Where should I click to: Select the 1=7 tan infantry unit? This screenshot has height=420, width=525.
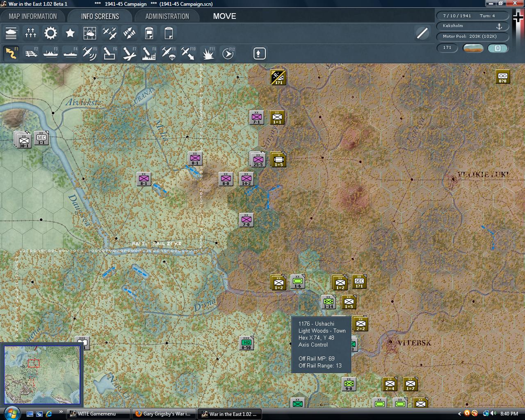tap(411, 384)
